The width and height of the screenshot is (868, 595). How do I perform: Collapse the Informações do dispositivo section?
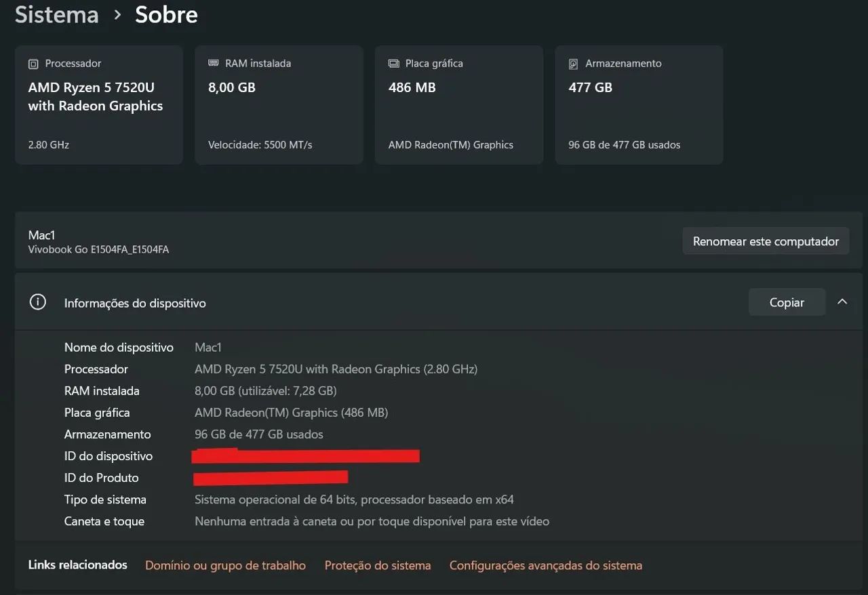point(842,302)
